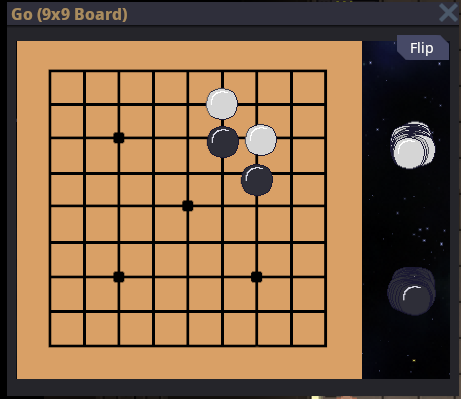The image size is (461, 399).
Task: Select the topmost white stone on the board
Action: (222, 104)
